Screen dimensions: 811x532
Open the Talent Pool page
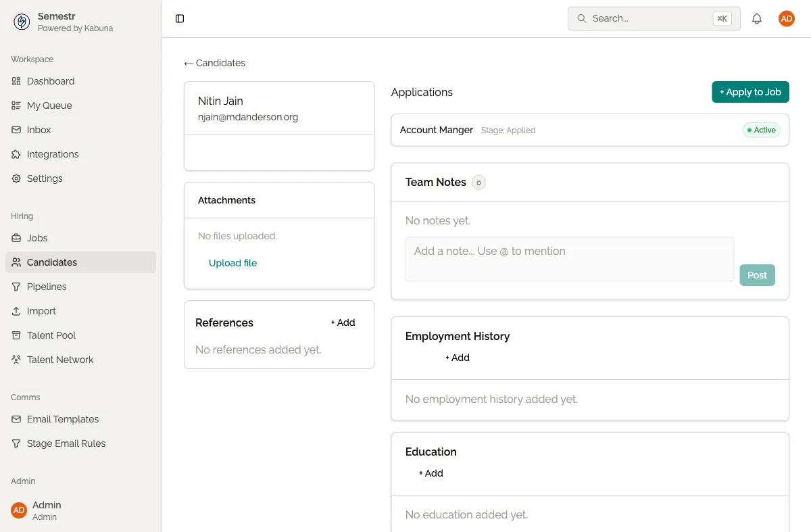pos(51,335)
